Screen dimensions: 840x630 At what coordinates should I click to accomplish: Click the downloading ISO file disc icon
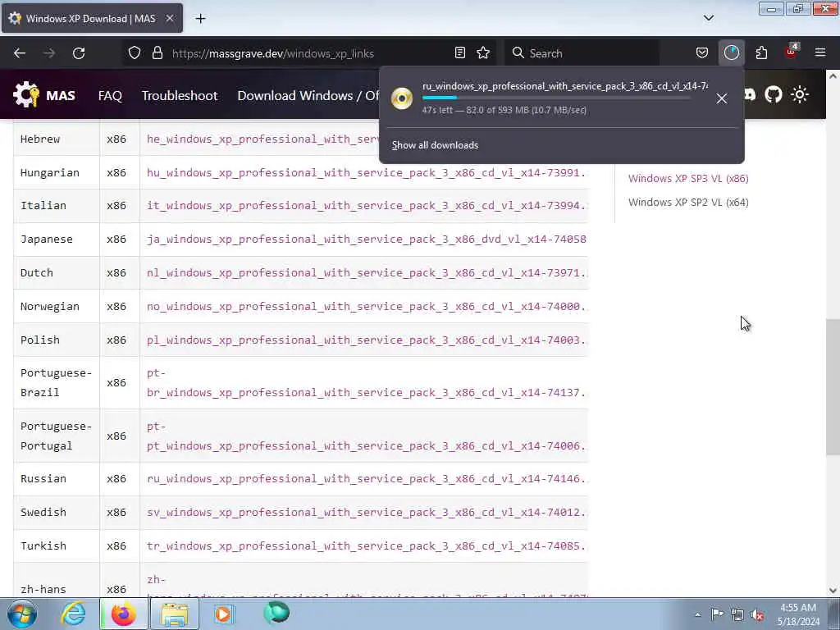[402, 98]
